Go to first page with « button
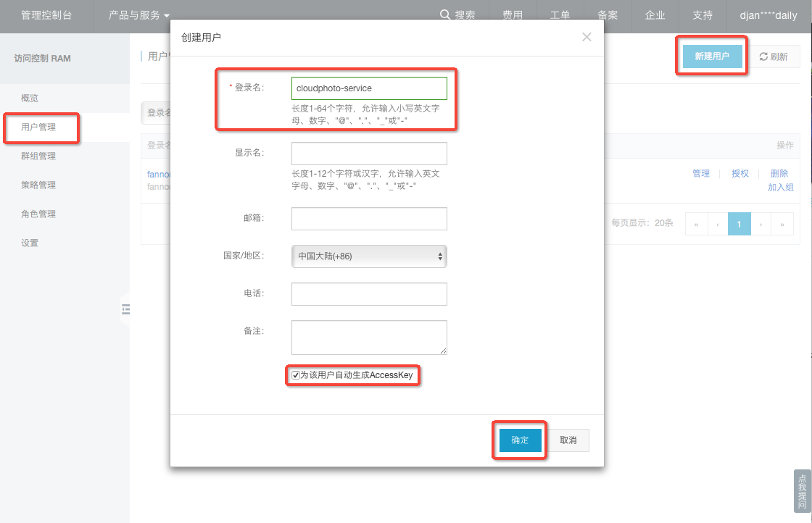This screenshot has width=812, height=523. click(697, 224)
